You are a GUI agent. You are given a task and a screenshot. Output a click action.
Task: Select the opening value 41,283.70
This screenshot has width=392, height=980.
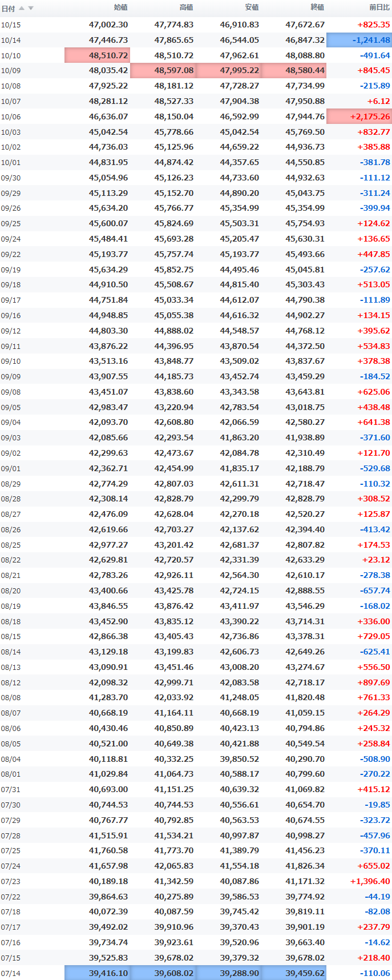[x=108, y=697]
